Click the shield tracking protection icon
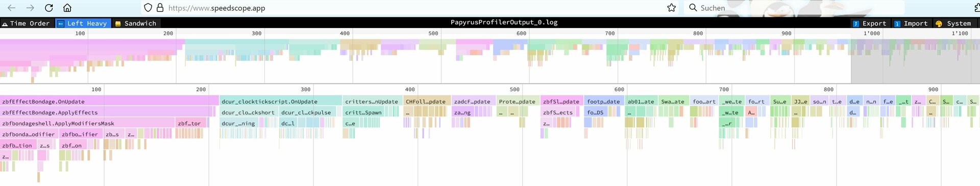The image size is (980, 186). click(x=148, y=8)
